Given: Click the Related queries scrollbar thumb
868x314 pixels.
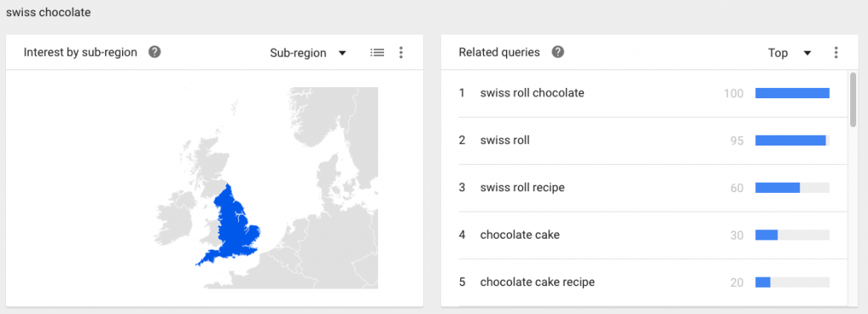Looking at the screenshot, I should pyautogui.click(x=853, y=100).
